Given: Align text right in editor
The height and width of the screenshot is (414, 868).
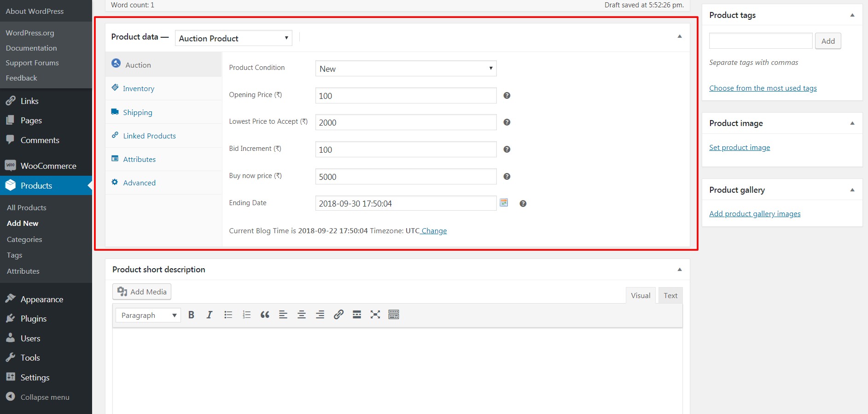Looking at the screenshot, I should tap(320, 315).
